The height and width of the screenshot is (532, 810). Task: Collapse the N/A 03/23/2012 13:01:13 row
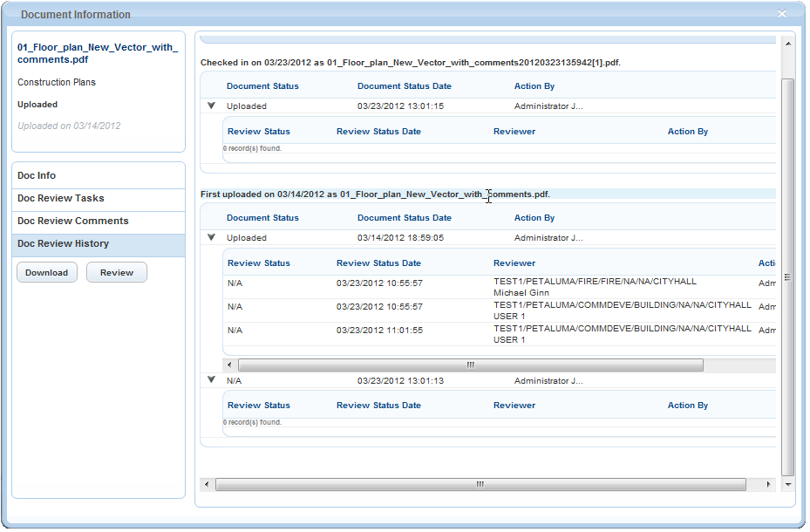pos(211,380)
